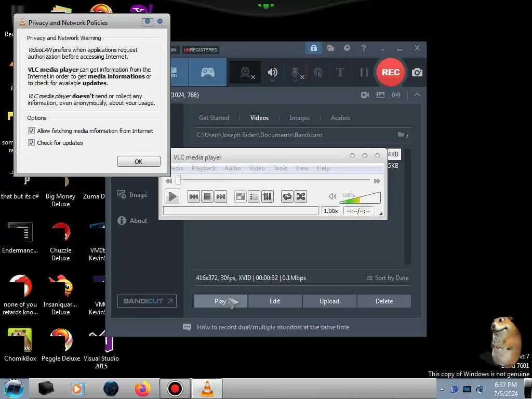Switch to the Audios tab
The image size is (532, 399).
(x=340, y=118)
